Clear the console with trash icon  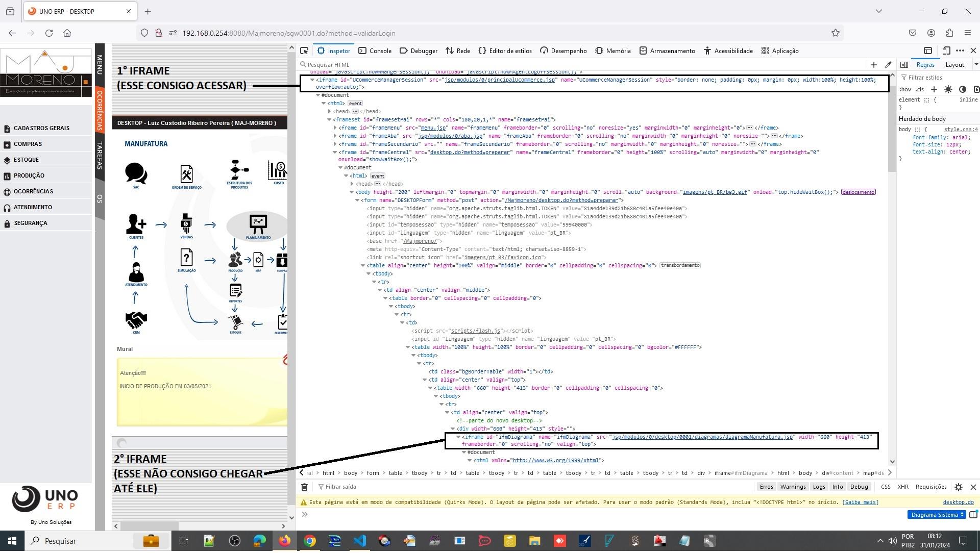[x=304, y=487]
